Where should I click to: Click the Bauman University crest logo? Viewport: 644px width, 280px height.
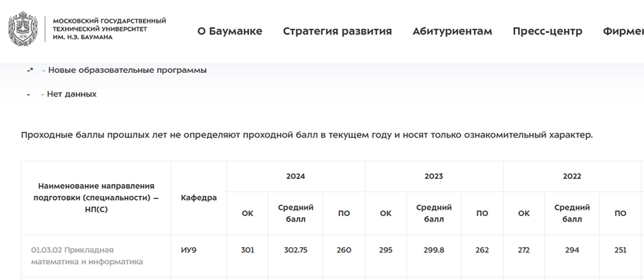click(23, 29)
